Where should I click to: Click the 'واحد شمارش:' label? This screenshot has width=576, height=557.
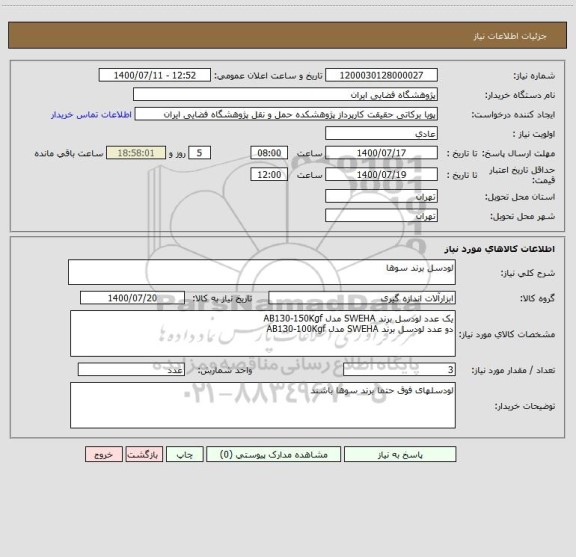225,370
